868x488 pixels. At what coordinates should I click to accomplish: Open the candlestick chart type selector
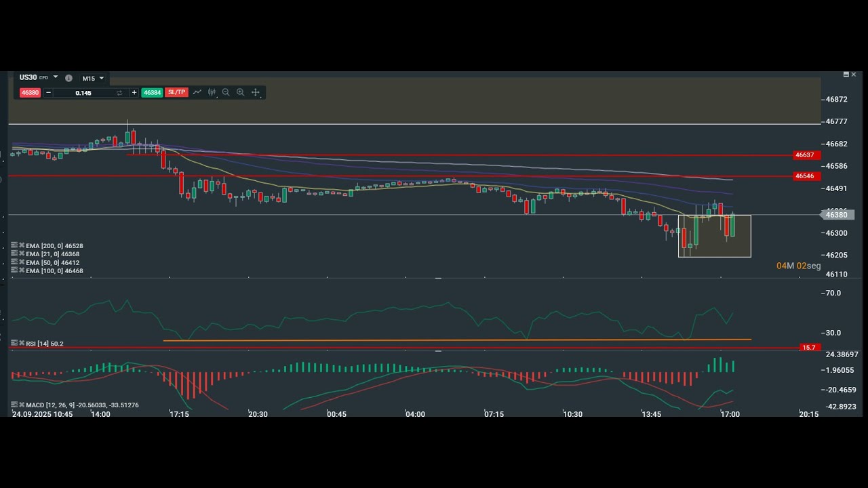click(x=212, y=93)
